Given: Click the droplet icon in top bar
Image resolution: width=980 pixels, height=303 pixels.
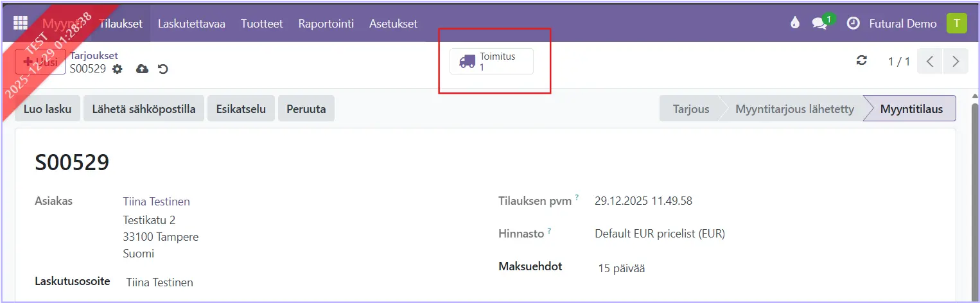Looking at the screenshot, I should coord(795,23).
